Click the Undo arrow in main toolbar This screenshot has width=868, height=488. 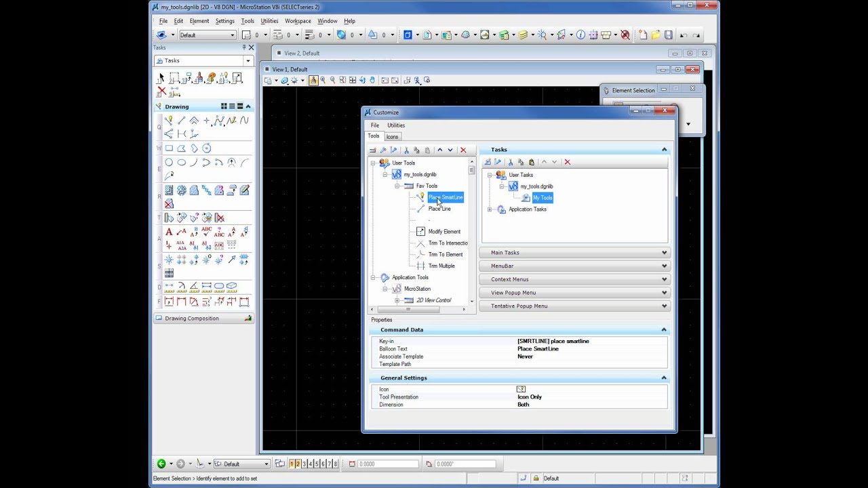coord(684,35)
